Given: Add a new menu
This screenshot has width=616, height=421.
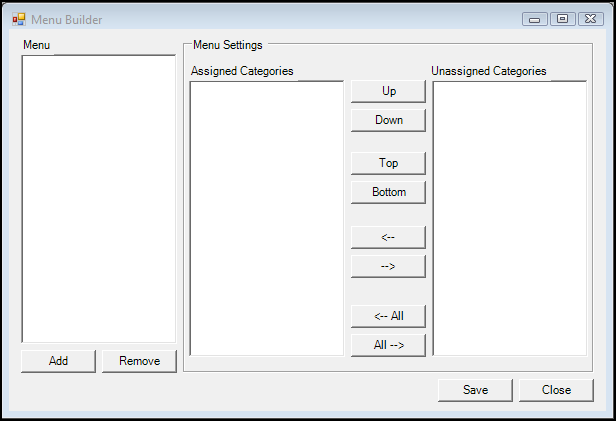Looking at the screenshot, I should click(59, 361).
